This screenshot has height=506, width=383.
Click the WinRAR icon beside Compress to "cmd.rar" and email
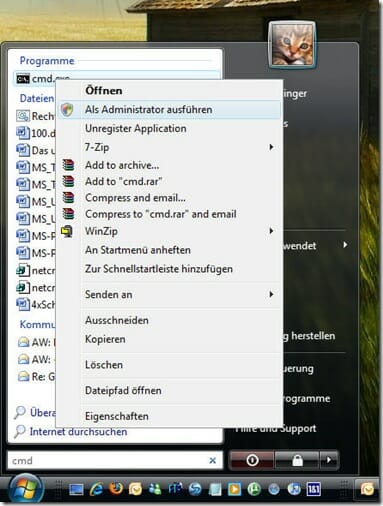pyautogui.click(x=68, y=214)
